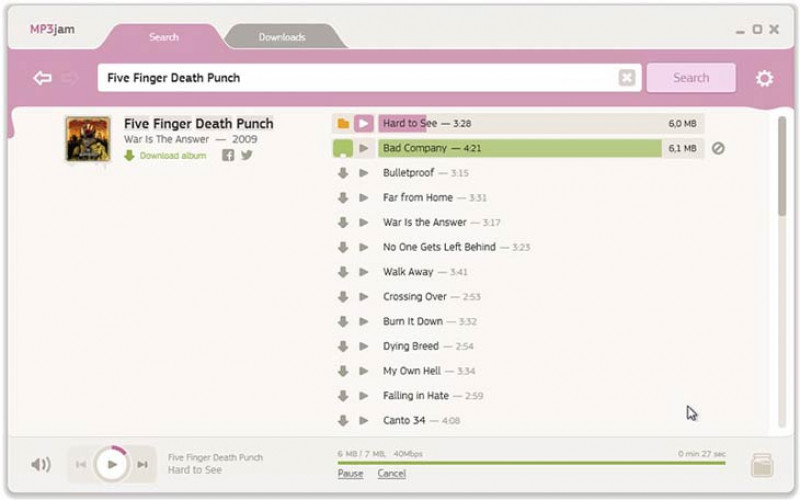
Task: Open the folder icon for Hard to See
Action: pyautogui.click(x=343, y=123)
